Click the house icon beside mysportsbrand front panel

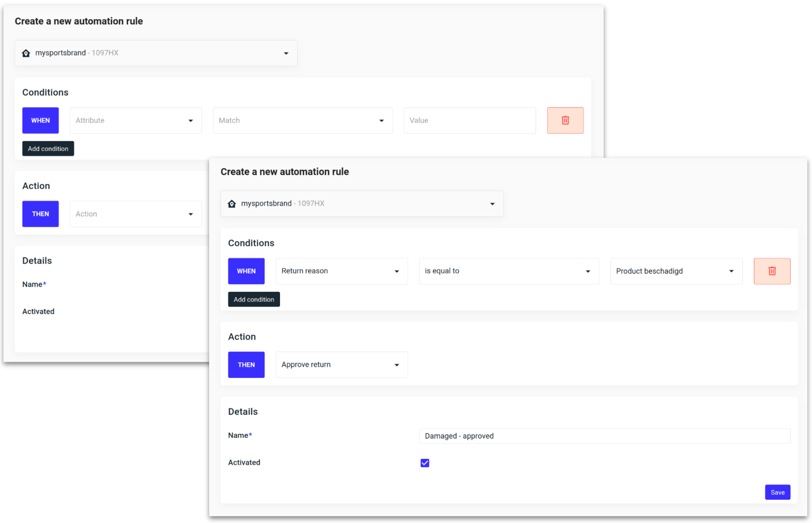click(232, 204)
